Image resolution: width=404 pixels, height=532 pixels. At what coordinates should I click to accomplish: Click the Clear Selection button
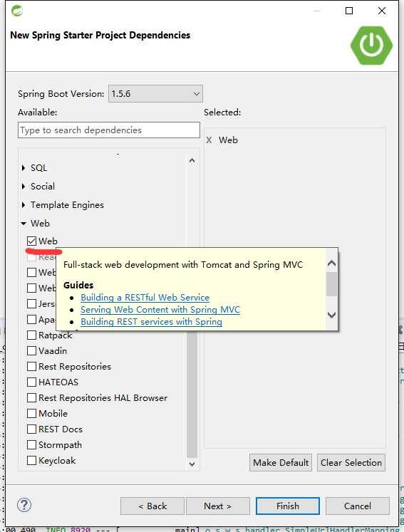click(x=351, y=463)
